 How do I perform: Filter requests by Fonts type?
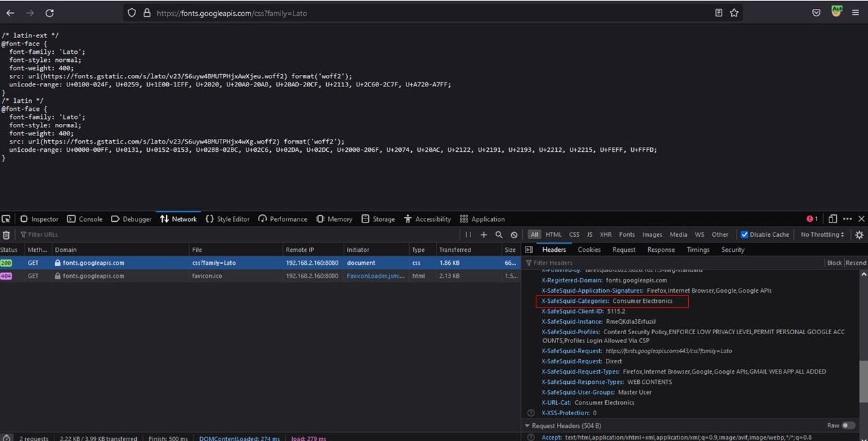[x=627, y=235]
